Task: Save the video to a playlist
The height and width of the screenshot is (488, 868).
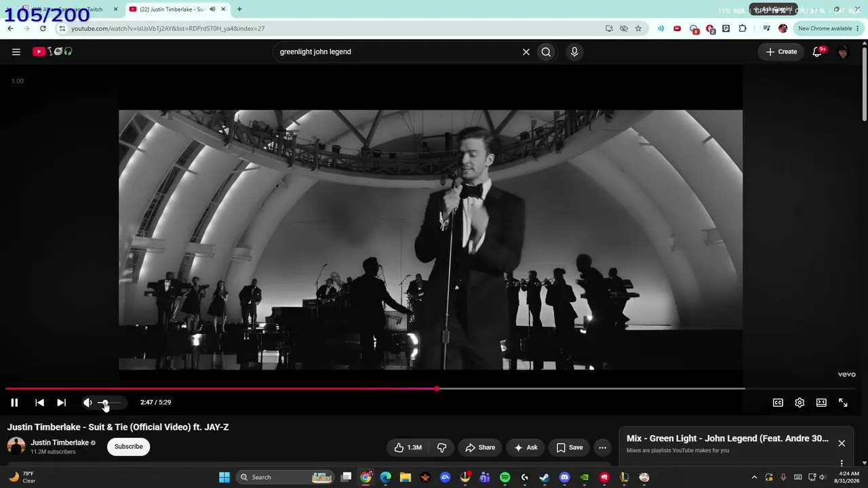Action: point(570,447)
